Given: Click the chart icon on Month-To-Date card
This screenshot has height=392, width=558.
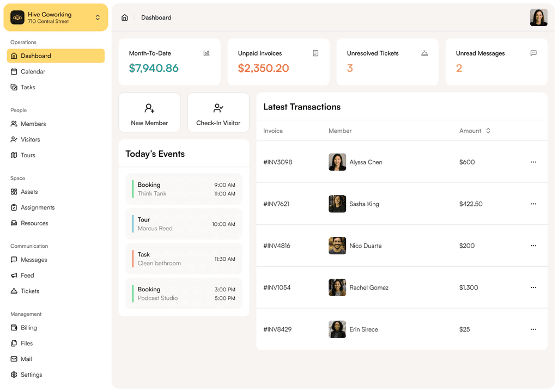Looking at the screenshot, I should click(206, 53).
